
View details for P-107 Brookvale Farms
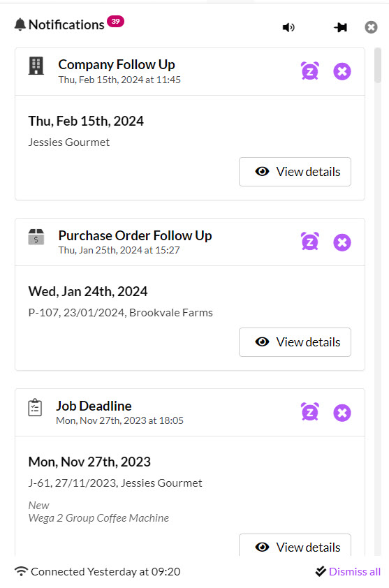coord(295,342)
